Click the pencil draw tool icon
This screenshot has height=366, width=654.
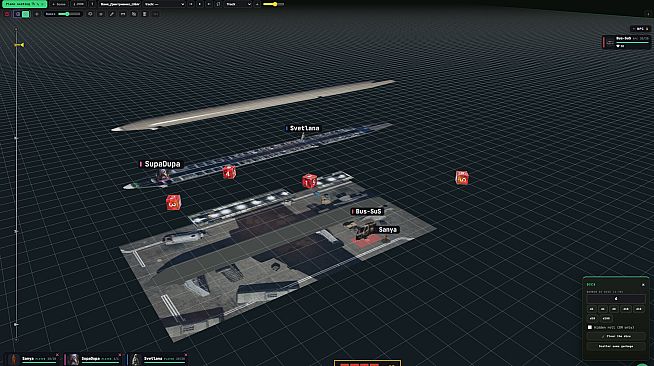112,14
